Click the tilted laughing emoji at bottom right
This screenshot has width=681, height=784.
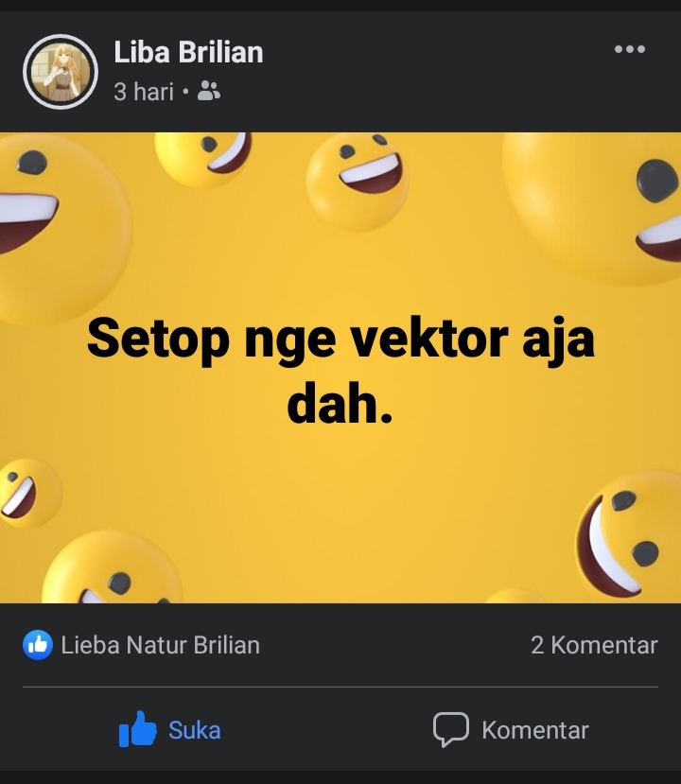click(630, 536)
